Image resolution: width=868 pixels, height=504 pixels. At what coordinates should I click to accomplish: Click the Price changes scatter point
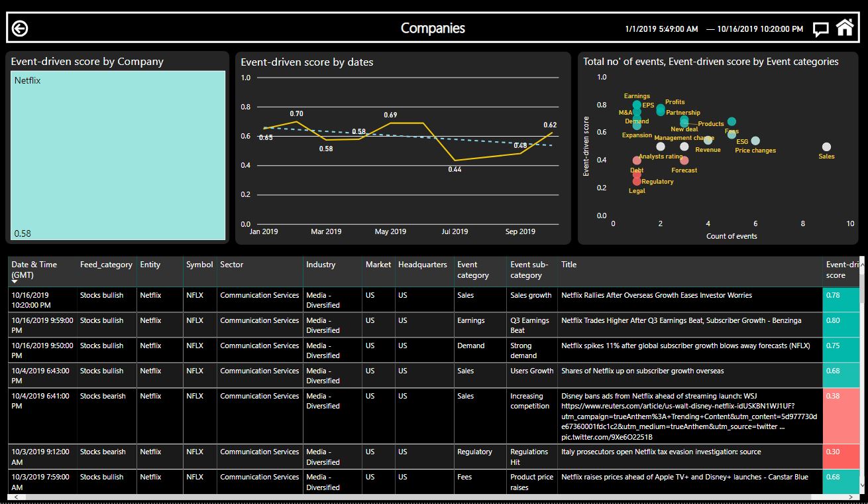tap(755, 141)
